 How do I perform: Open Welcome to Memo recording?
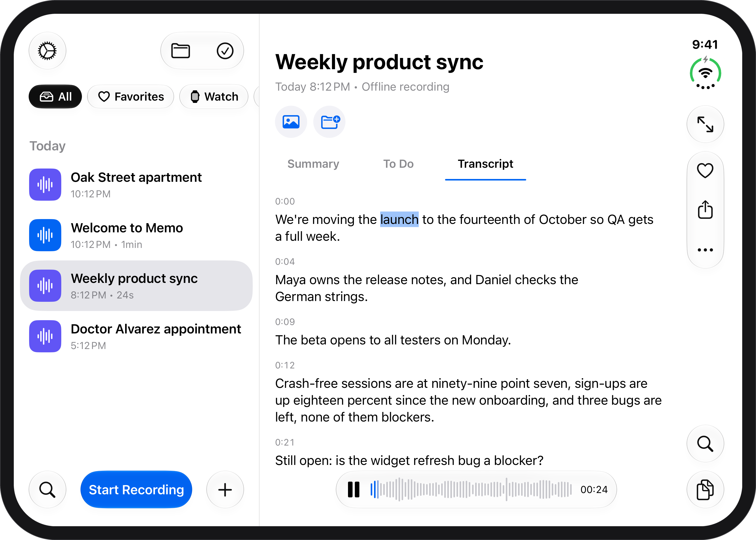(136, 235)
